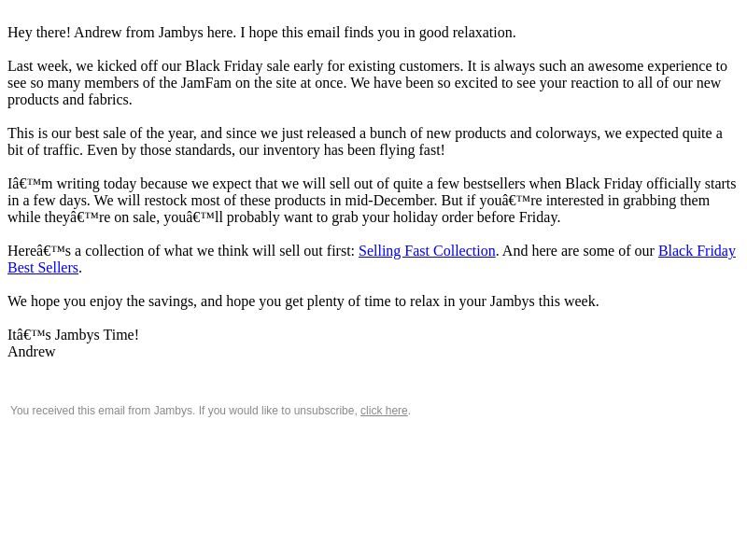
Task: Click the 'We hope you enjoy the savings' line
Action: pos(303,301)
